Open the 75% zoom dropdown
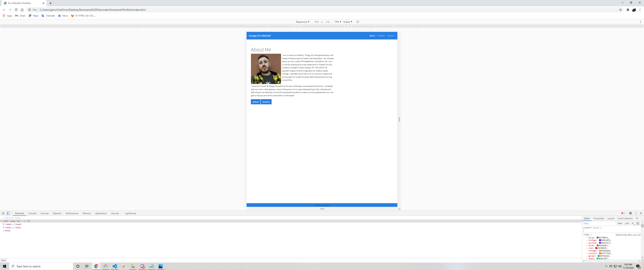This screenshot has height=270, width=644. point(338,22)
